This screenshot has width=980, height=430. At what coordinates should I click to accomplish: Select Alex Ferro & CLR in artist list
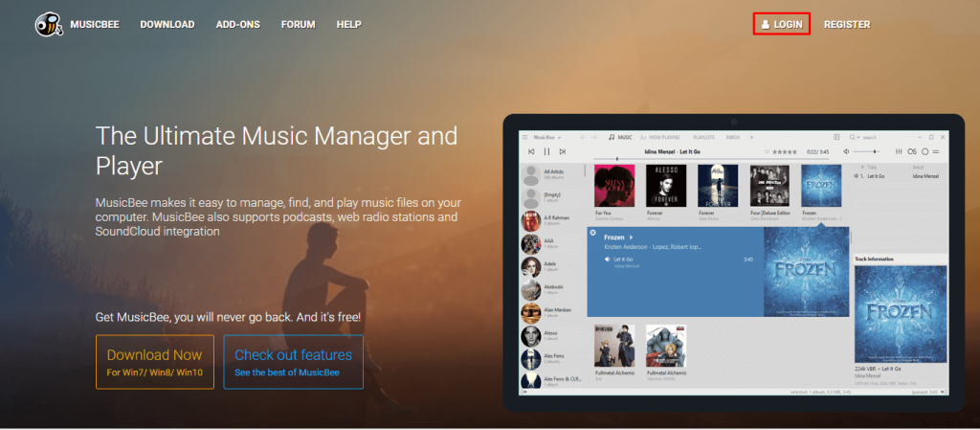552,380
